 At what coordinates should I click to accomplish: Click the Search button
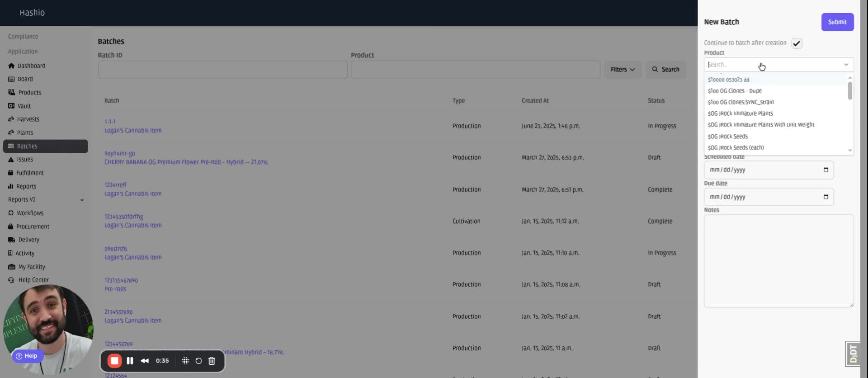pyautogui.click(x=665, y=70)
